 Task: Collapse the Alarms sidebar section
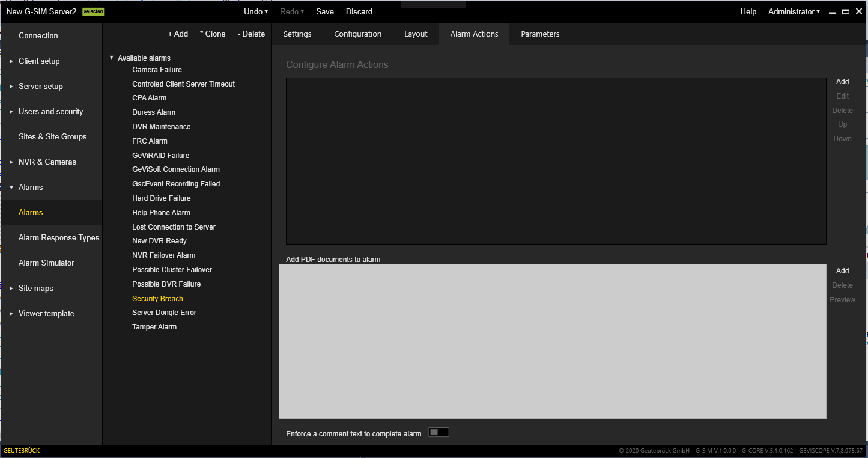tap(11, 187)
